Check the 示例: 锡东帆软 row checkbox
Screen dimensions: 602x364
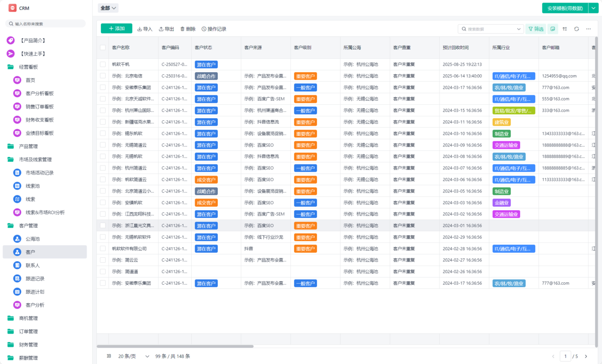(103, 133)
